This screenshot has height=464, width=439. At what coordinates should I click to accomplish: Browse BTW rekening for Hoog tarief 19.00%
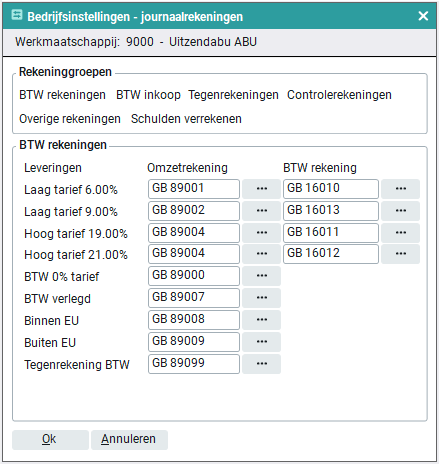[x=401, y=233]
